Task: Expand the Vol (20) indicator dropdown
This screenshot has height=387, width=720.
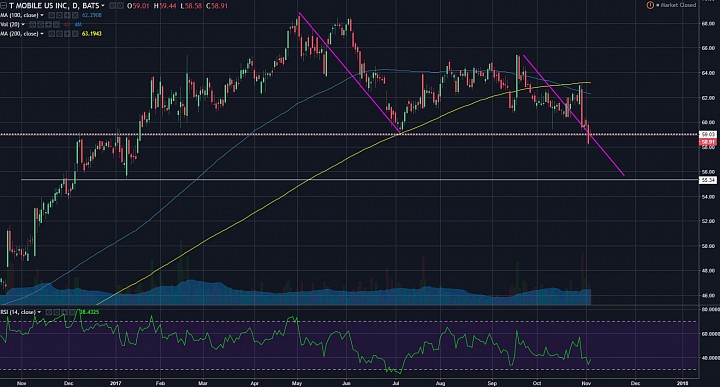Action: (x=23, y=24)
